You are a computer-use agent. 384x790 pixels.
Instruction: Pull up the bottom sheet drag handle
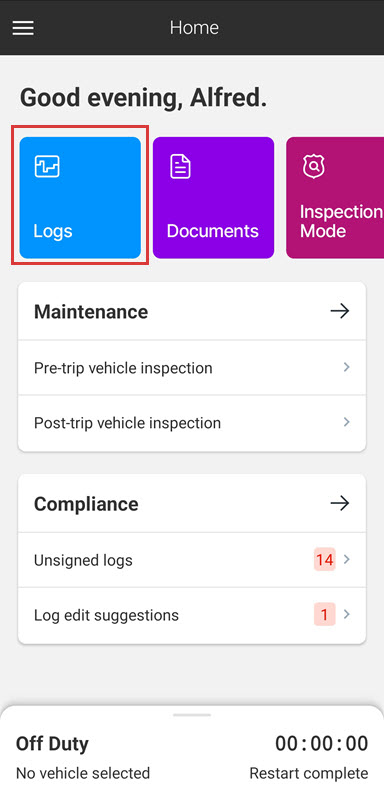pyautogui.click(x=192, y=714)
